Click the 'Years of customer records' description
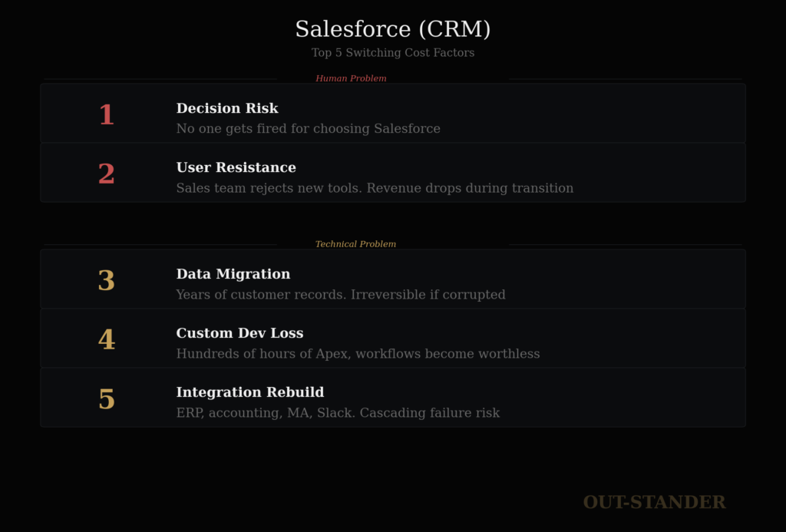This screenshot has height=532, width=786. tap(340, 295)
